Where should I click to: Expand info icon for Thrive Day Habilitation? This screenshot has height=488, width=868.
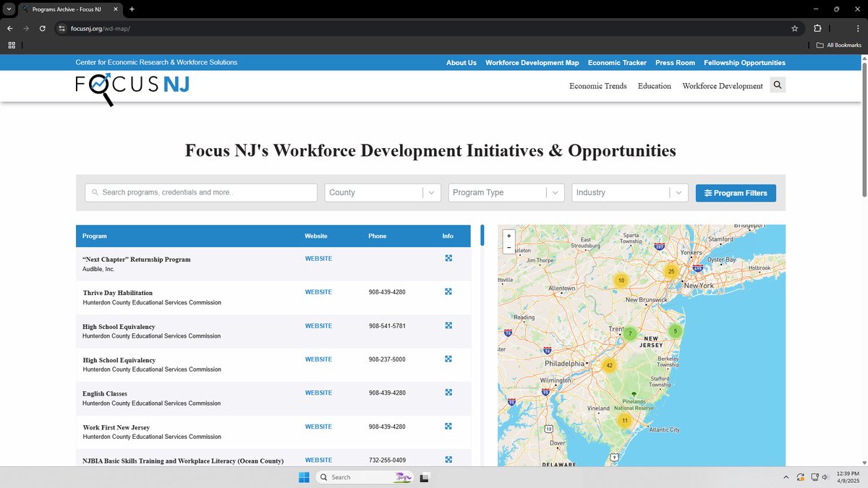[x=448, y=291]
